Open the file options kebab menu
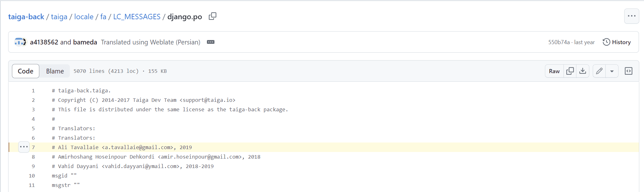 (x=631, y=16)
